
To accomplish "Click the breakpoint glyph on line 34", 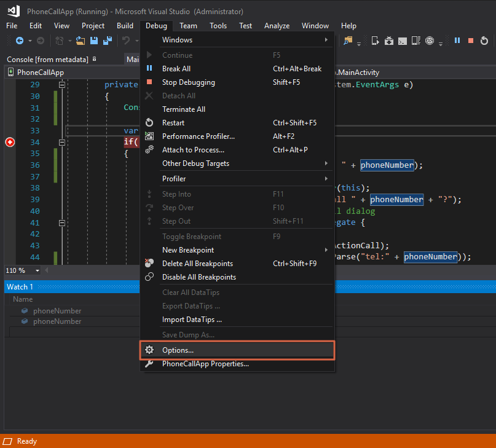I will pos(10,142).
